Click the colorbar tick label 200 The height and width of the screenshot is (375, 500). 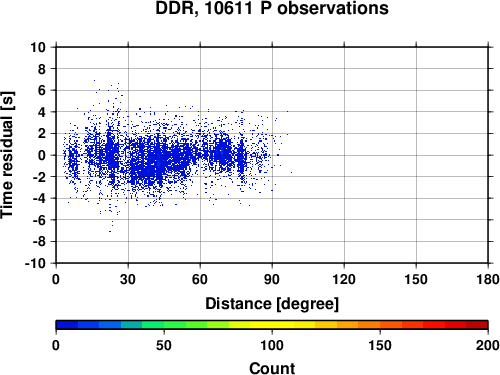(488, 345)
